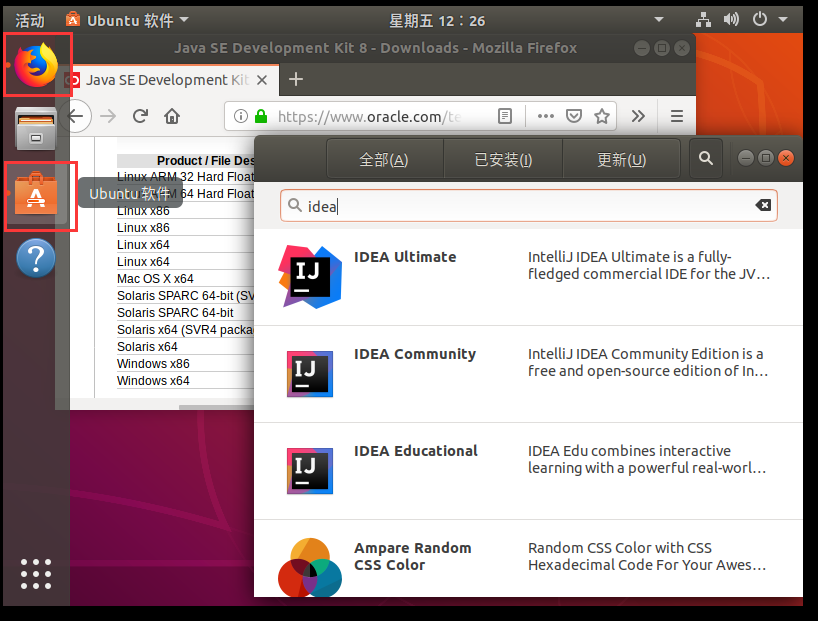Select the IDEA Educational result title
This screenshot has height=621, width=818.
pos(416,451)
